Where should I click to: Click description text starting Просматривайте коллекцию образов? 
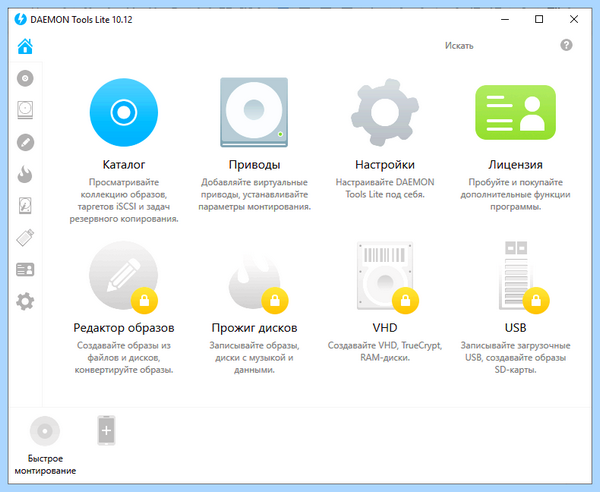point(124,200)
